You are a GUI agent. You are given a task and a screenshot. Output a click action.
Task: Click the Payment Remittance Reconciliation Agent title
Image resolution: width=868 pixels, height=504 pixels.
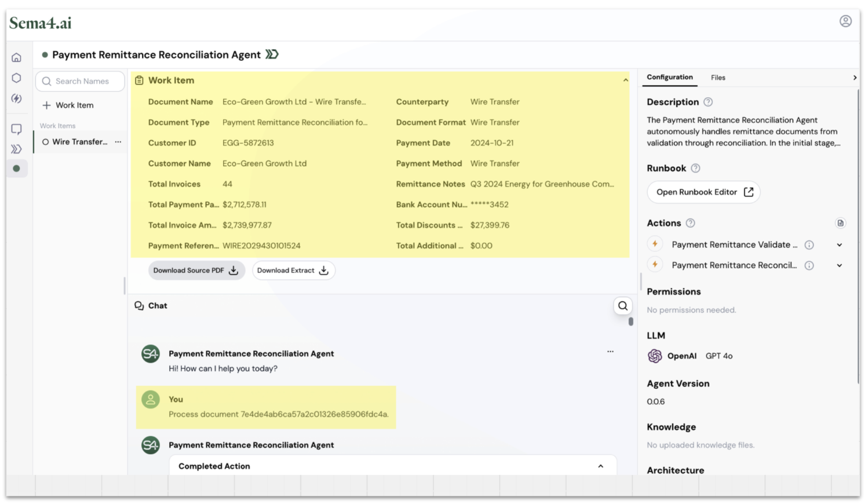(156, 55)
